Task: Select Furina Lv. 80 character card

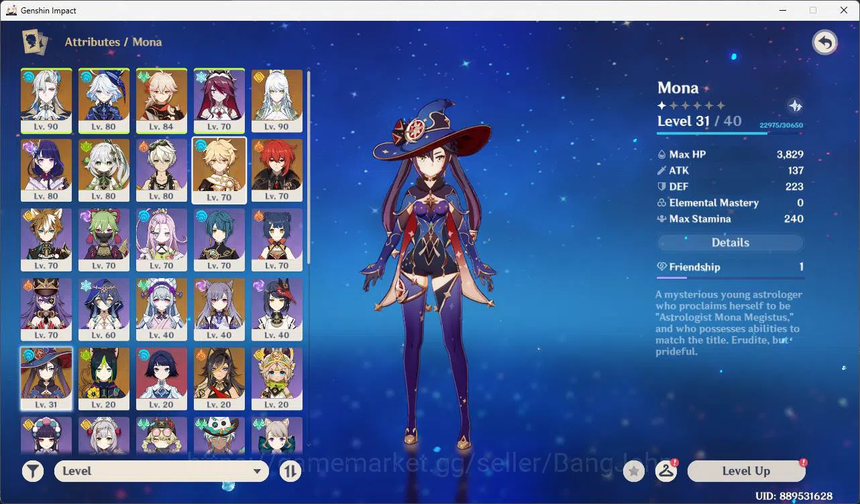Action: coord(104,101)
